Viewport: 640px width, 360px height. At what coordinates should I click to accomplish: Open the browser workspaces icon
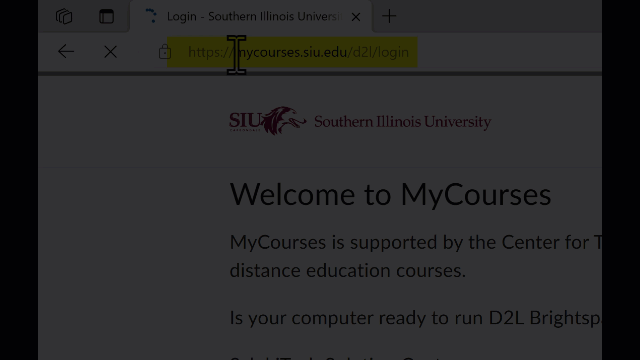(x=64, y=17)
